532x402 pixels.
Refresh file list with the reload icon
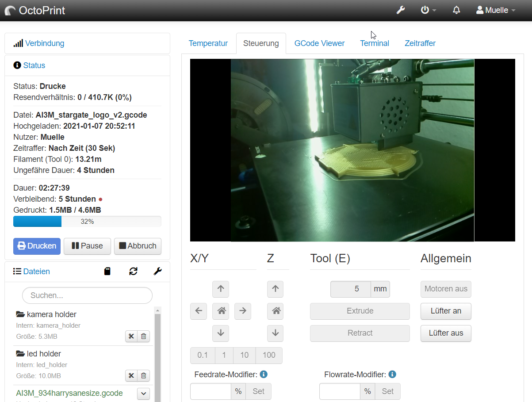coord(133,271)
